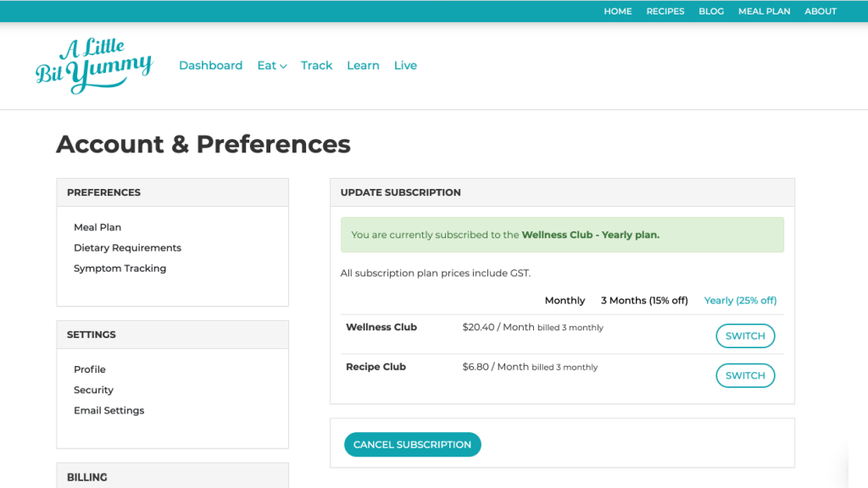Switch to the Wellness Club plan
This screenshot has height=488, width=868.
coord(745,335)
